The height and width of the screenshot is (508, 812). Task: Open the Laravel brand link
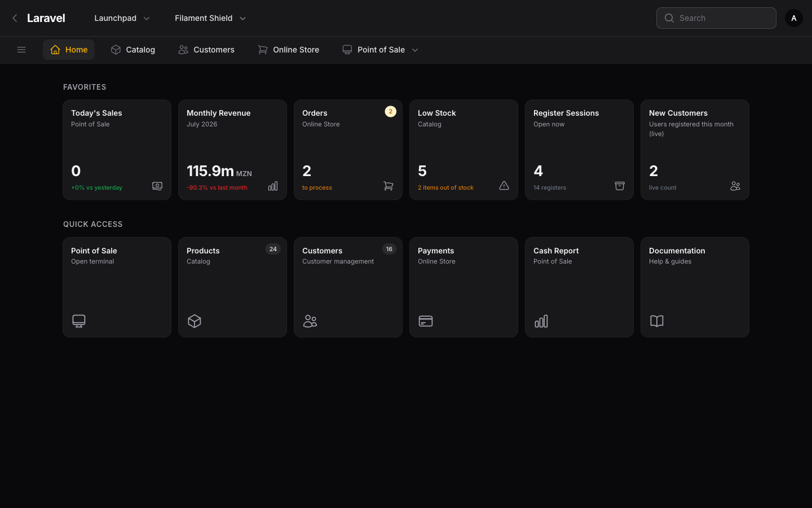pos(46,18)
